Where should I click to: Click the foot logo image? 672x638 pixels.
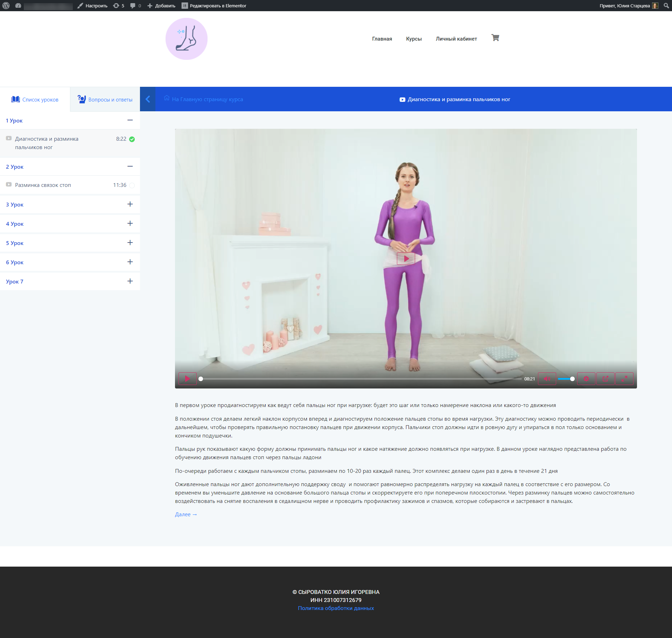pos(186,39)
